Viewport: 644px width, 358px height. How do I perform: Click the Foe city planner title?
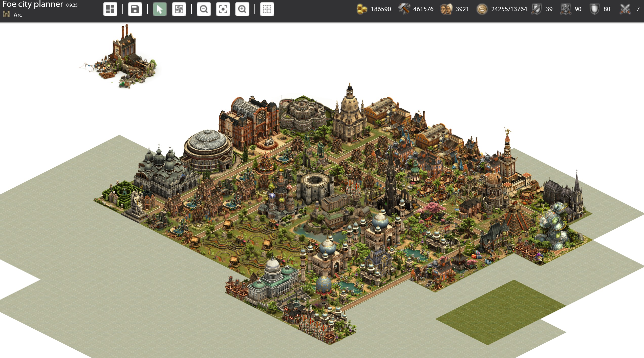click(x=33, y=4)
